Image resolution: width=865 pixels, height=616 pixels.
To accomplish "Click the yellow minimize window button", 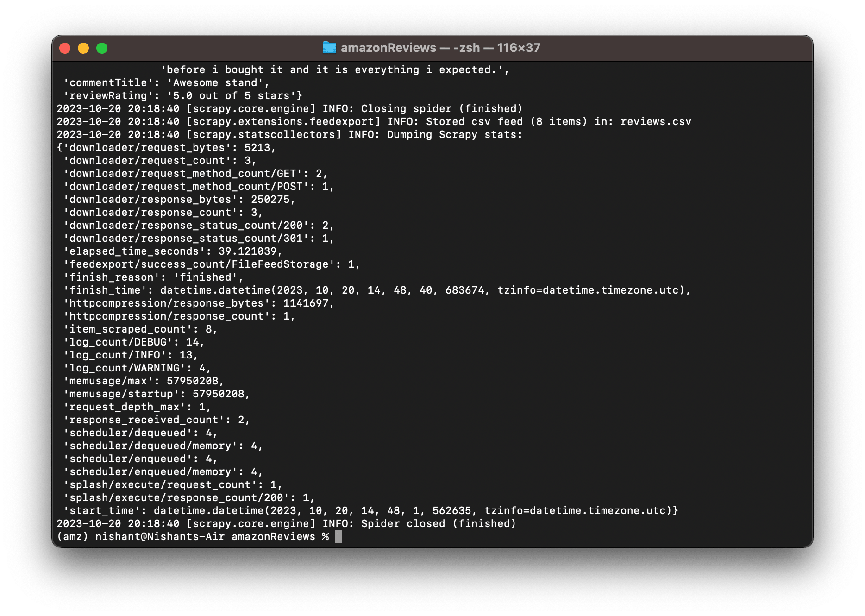I will [x=83, y=48].
